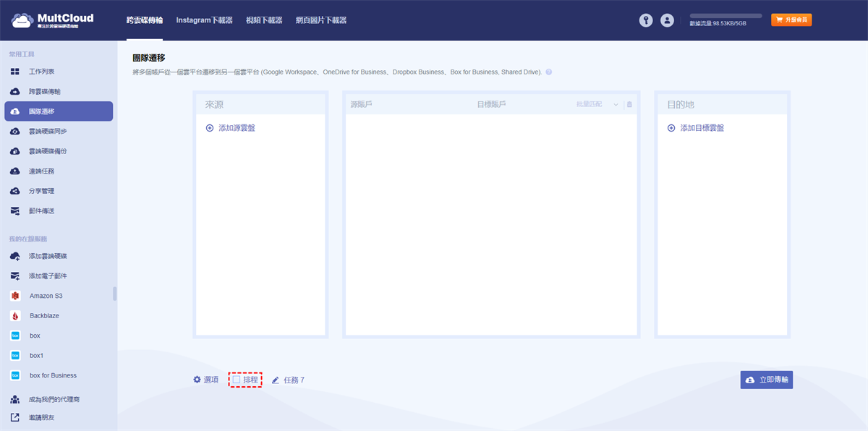Switch to 跨雲碟傳輸 top tab
The image size is (868, 431).
(x=145, y=20)
